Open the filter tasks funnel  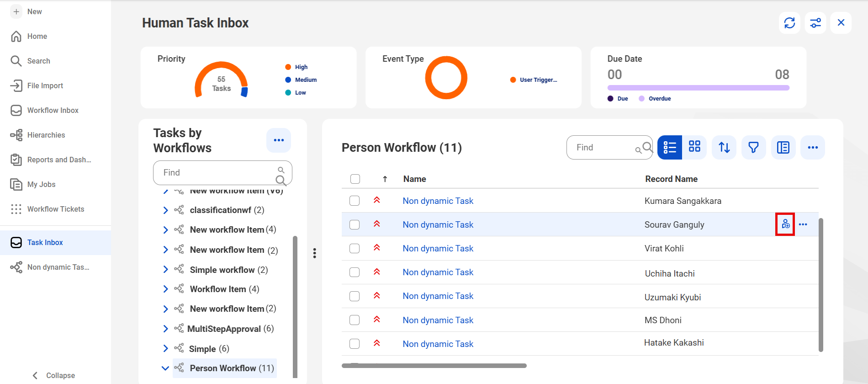point(754,147)
